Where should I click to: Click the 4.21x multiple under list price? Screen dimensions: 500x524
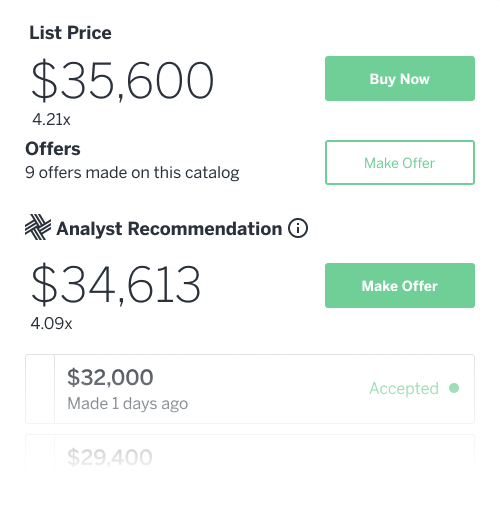[x=51, y=120]
